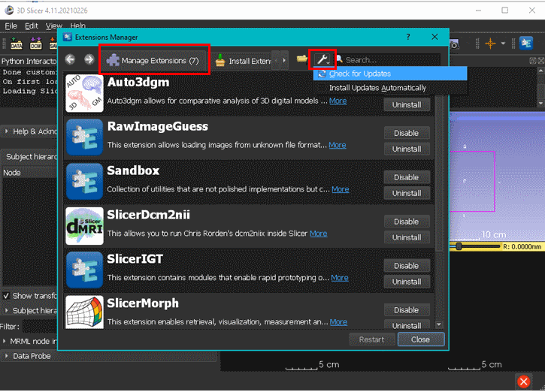Viewport: 545px width, 392px height.
Task: Click the extension list scroll down arrow
Action: click(439, 324)
